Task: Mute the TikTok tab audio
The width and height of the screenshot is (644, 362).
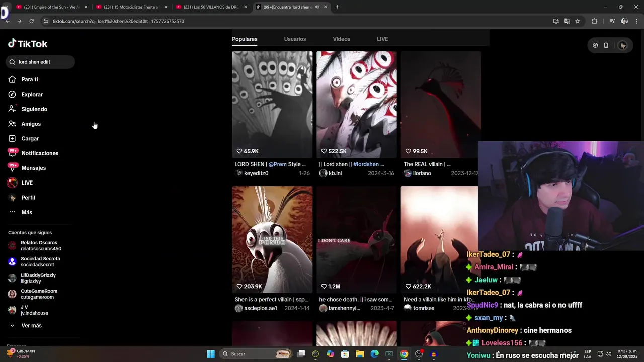Action: point(317,7)
